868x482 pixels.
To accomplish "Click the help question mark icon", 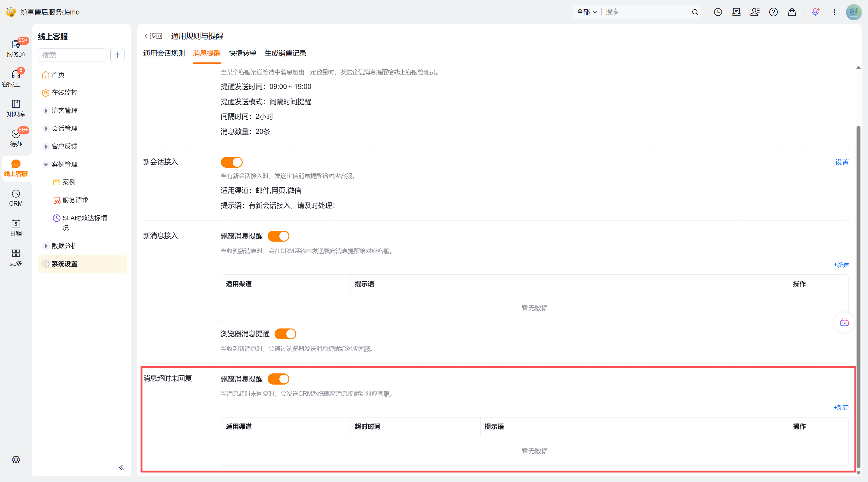I will [773, 12].
